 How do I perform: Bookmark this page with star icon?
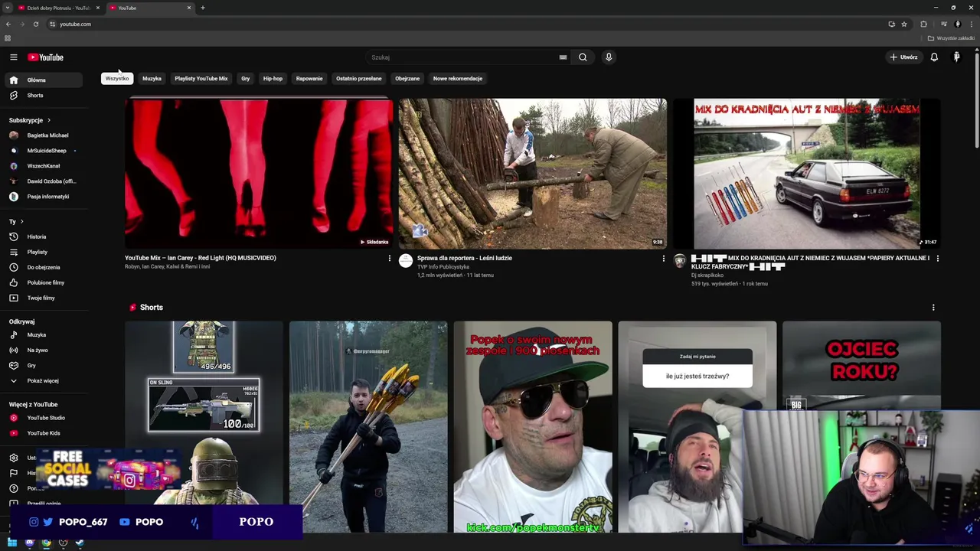(x=904, y=24)
